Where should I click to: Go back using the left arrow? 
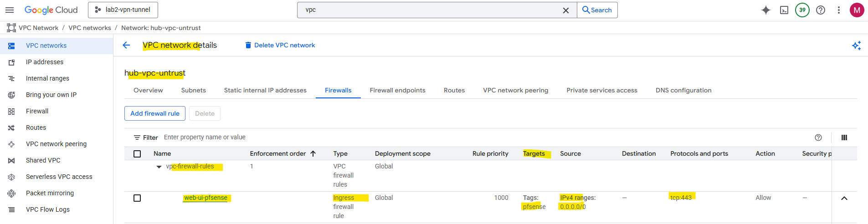pyautogui.click(x=127, y=45)
